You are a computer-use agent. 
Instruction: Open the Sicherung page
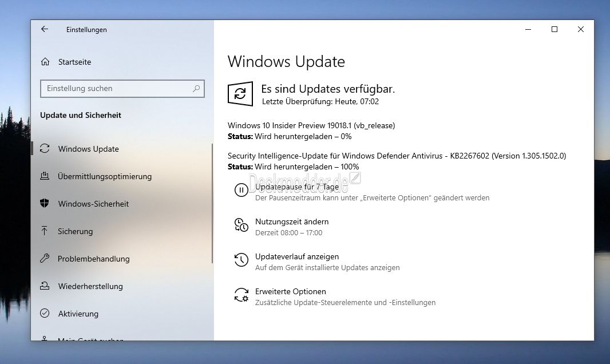(x=76, y=231)
